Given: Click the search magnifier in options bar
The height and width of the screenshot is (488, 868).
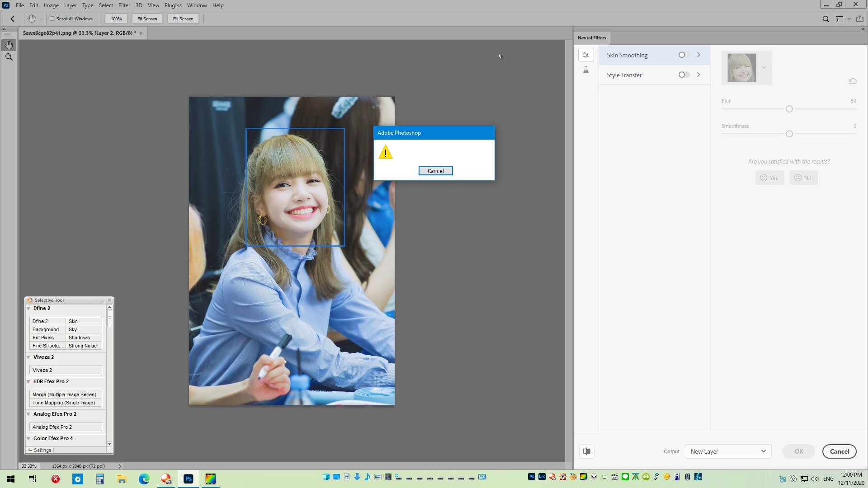Looking at the screenshot, I should click(826, 19).
